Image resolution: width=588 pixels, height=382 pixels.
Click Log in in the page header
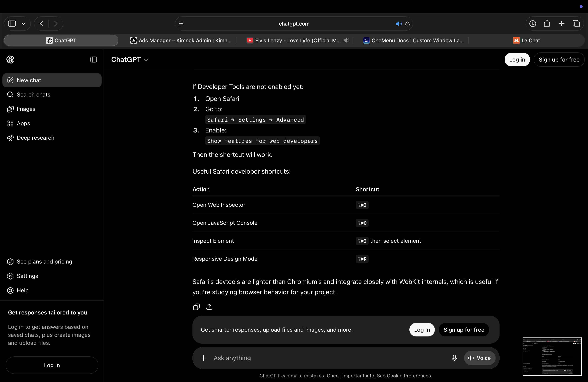coord(517,60)
